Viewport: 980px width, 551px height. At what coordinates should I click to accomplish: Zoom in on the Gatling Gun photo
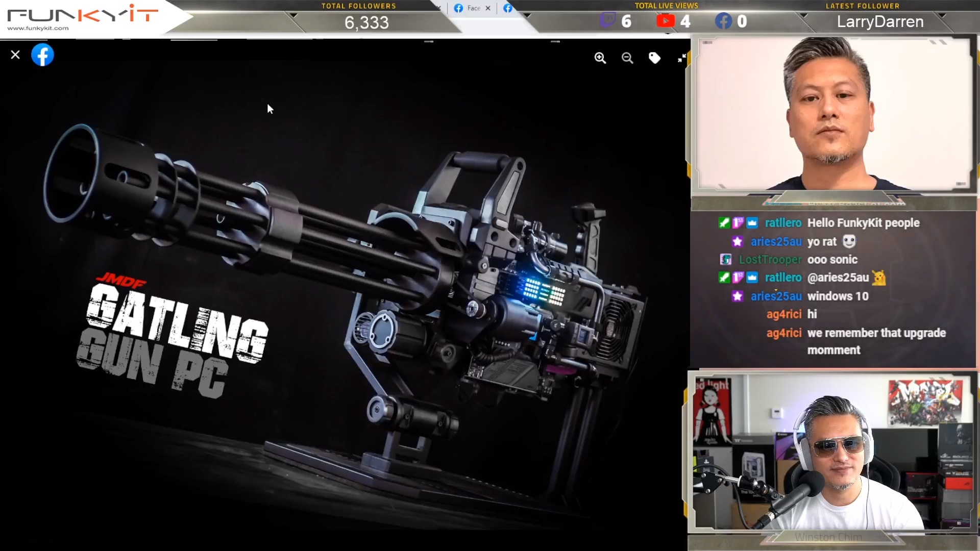pos(600,58)
